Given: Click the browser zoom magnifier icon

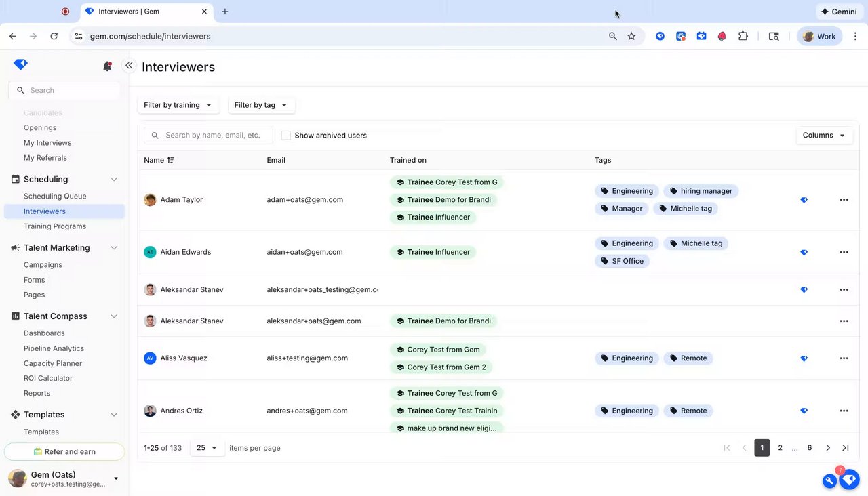Looking at the screenshot, I should 613,36.
